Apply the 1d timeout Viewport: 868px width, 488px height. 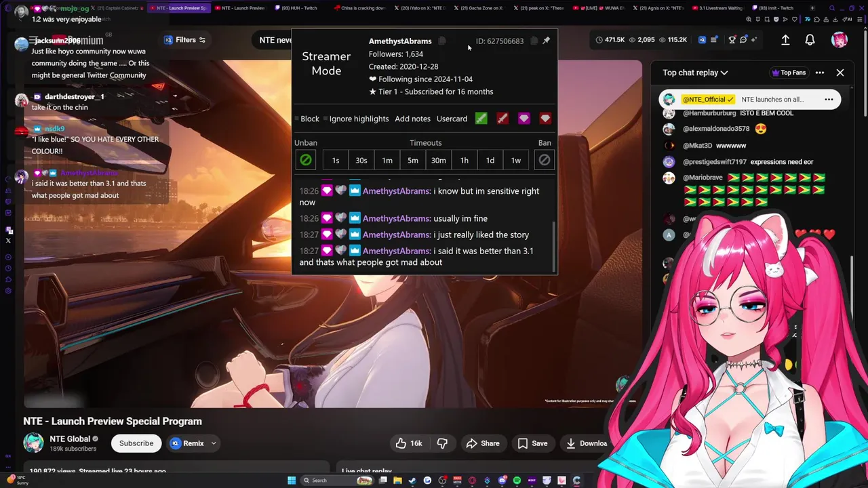(x=490, y=161)
